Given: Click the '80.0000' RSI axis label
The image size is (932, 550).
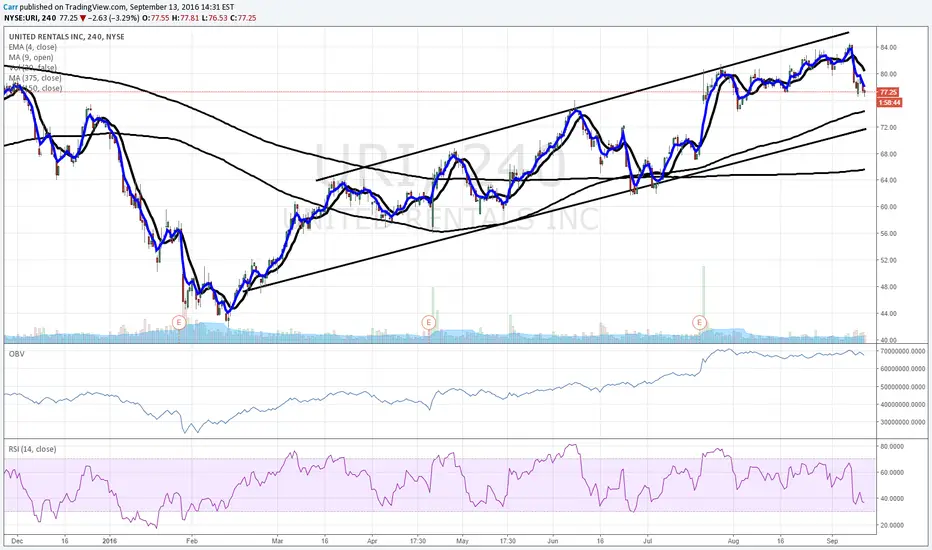Looking at the screenshot, I should pyautogui.click(x=892, y=447).
